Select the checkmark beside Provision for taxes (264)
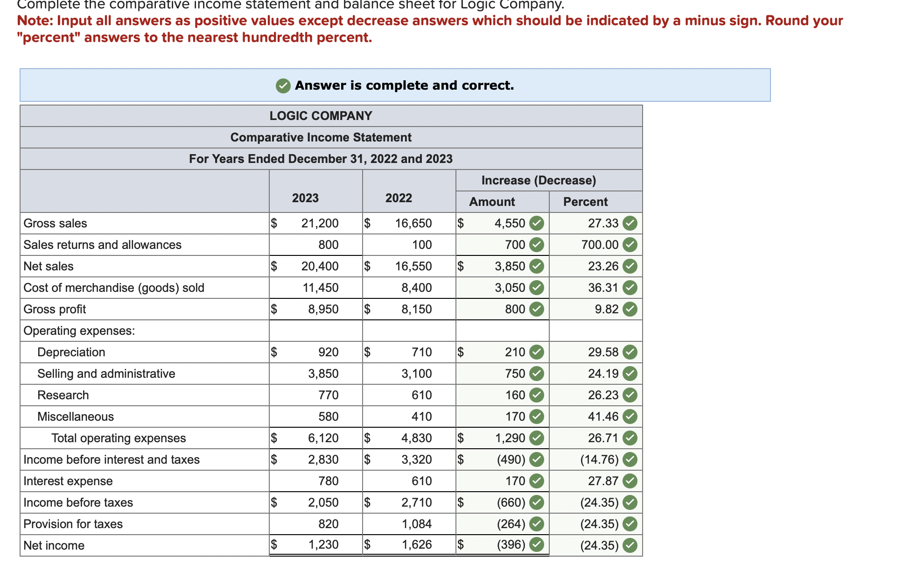924x565 pixels. point(536,523)
